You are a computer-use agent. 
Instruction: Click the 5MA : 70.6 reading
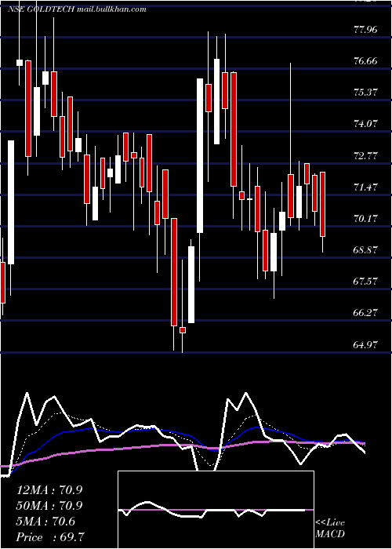45,522
